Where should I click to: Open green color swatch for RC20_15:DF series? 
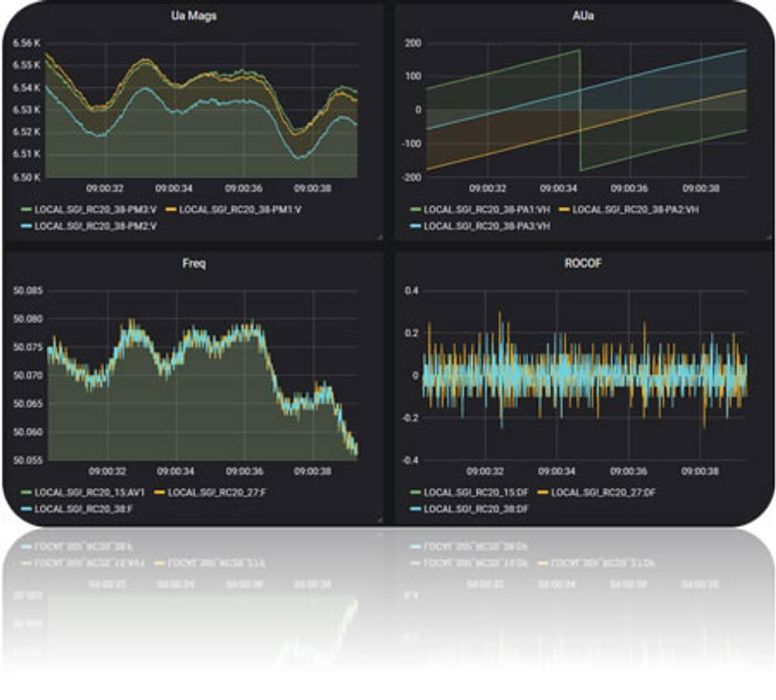point(416,493)
